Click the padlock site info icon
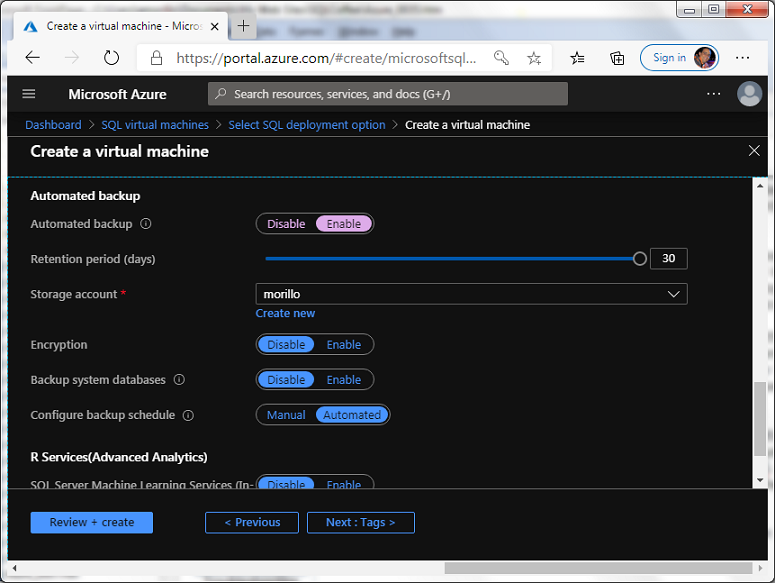The width and height of the screenshot is (775, 583). [156, 58]
